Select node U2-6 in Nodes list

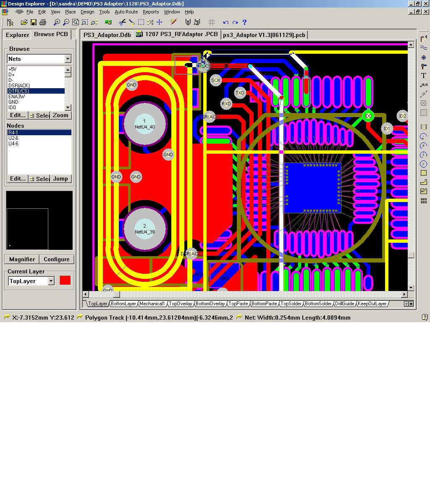pyautogui.click(x=39, y=138)
